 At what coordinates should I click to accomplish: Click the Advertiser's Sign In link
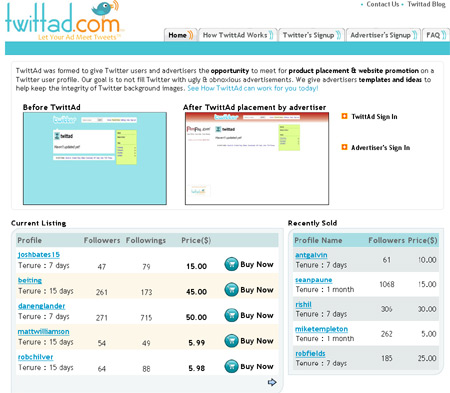pos(380,148)
